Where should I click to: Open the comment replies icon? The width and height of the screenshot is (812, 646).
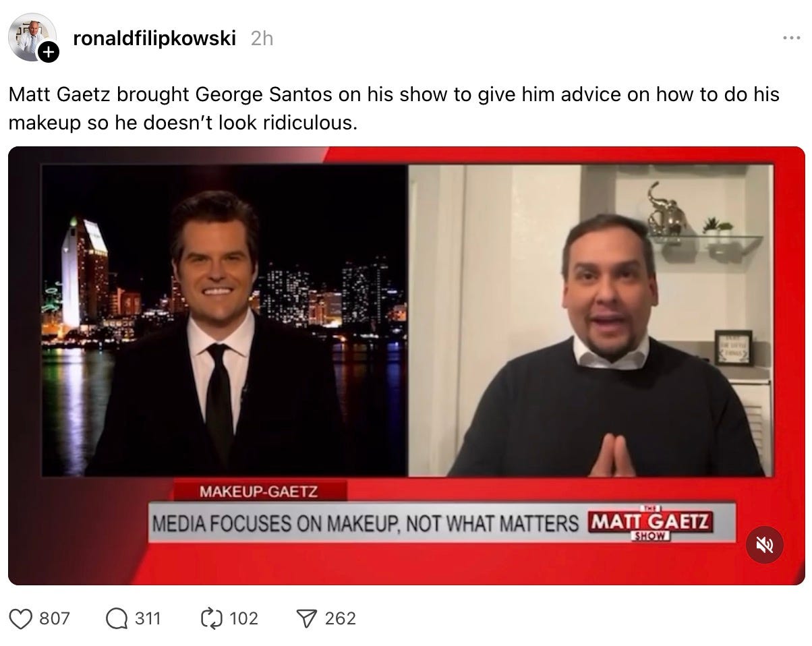(116, 618)
